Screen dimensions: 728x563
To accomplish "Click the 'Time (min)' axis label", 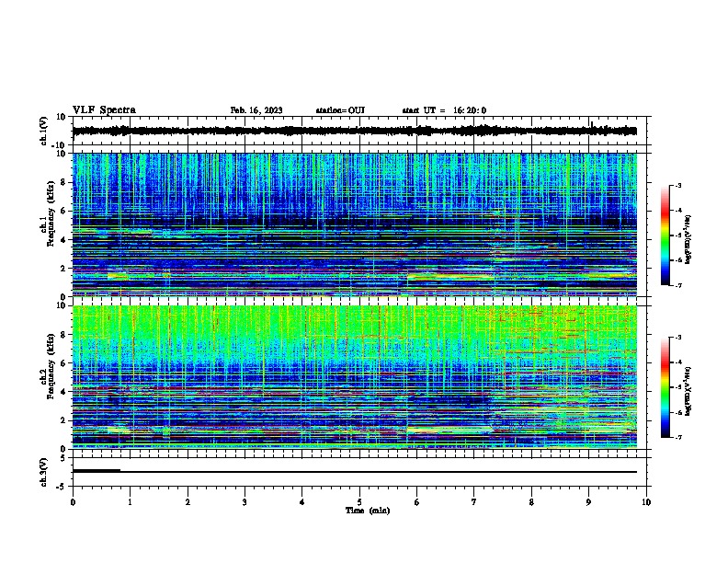I will click(368, 511).
